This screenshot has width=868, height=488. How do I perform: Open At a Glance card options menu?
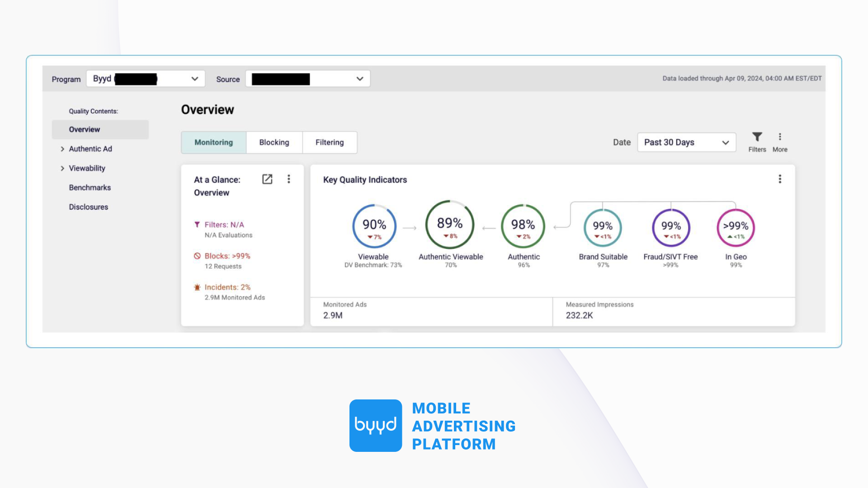[289, 179]
